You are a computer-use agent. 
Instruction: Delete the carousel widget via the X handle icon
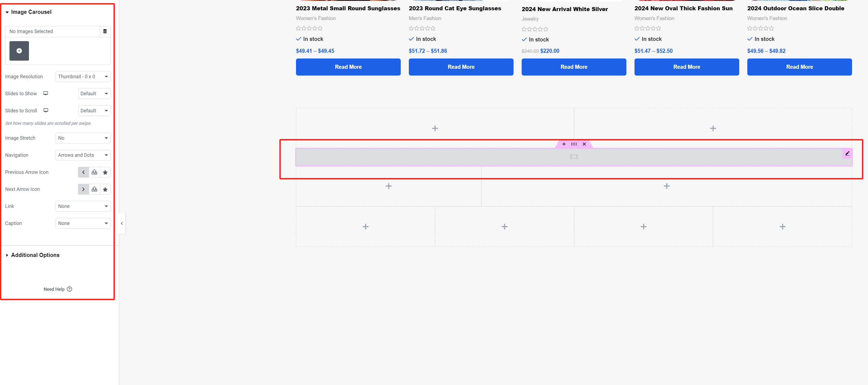coord(584,144)
